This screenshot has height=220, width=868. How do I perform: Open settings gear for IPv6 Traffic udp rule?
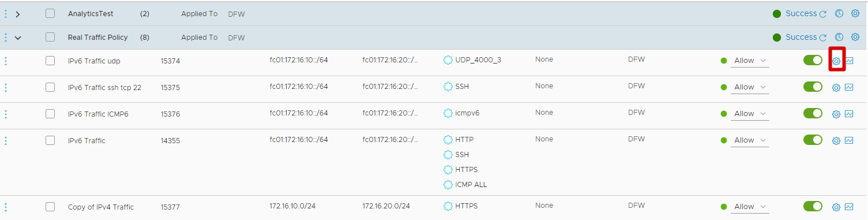coord(836,61)
